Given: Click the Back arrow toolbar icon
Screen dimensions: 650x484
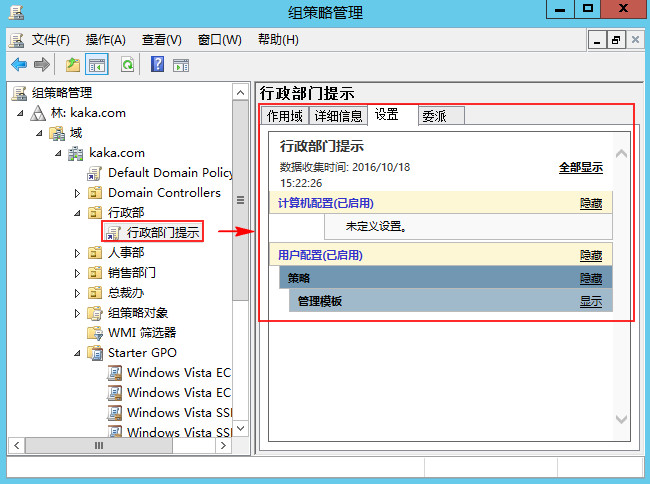Looking at the screenshot, I should pos(19,65).
